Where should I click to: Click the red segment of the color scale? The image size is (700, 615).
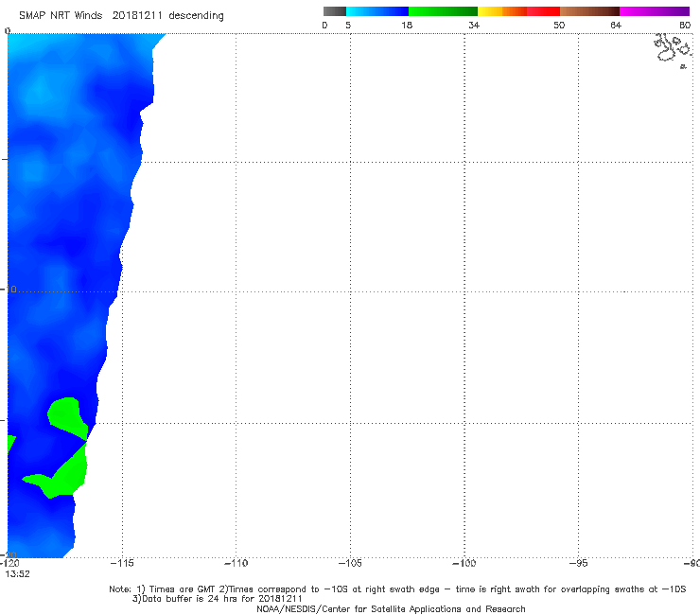(x=543, y=11)
